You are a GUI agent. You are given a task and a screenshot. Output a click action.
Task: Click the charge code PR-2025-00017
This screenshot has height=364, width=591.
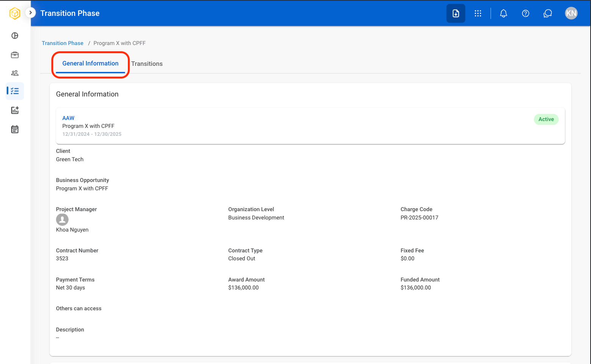click(419, 218)
